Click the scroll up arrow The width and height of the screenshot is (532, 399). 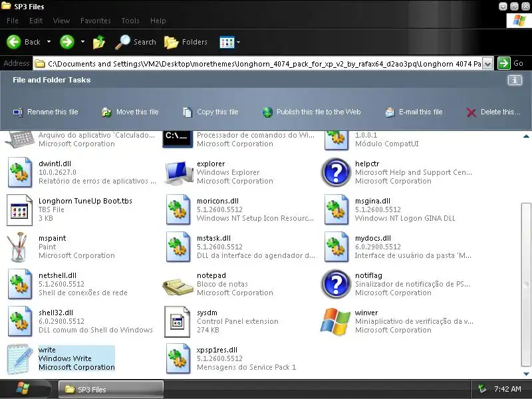pos(526,136)
